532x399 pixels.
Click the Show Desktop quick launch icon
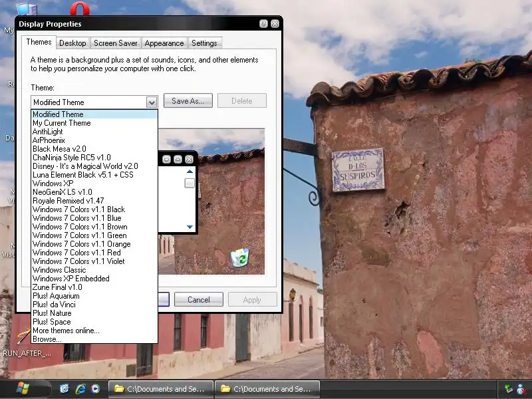pyautogui.click(x=65, y=389)
